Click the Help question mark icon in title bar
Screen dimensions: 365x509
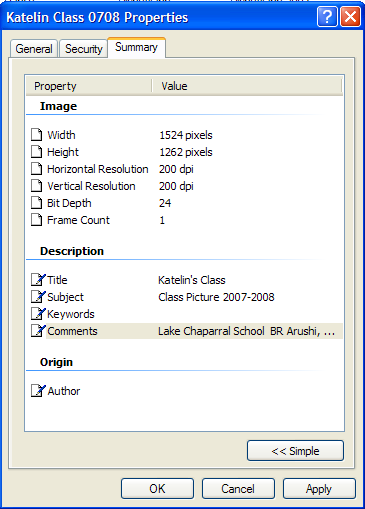pyautogui.click(x=327, y=17)
